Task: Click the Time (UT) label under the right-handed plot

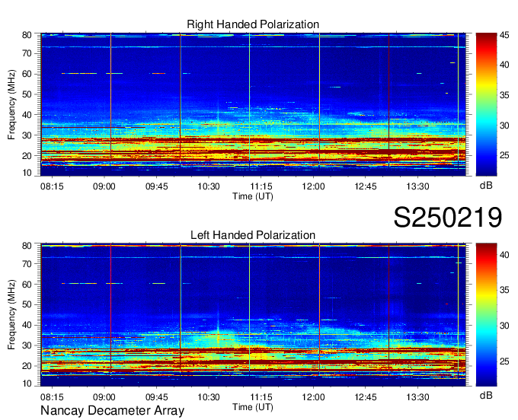Action: pyautogui.click(x=253, y=196)
